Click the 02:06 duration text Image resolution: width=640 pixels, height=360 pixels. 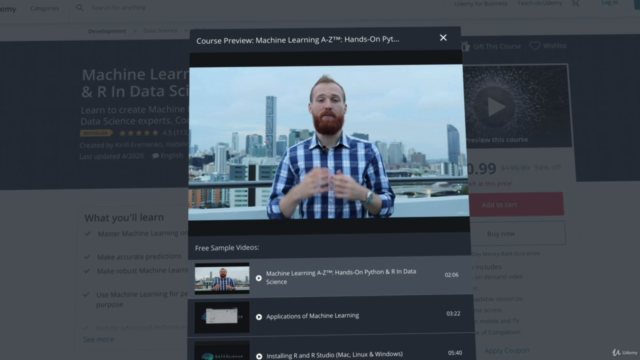(451, 275)
